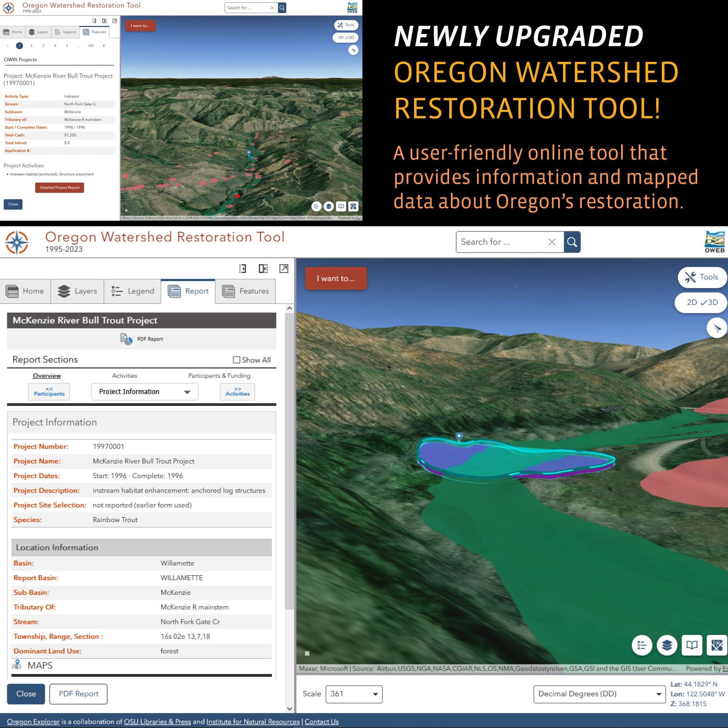Select the Report tab
The image size is (728, 728).
[x=188, y=291]
